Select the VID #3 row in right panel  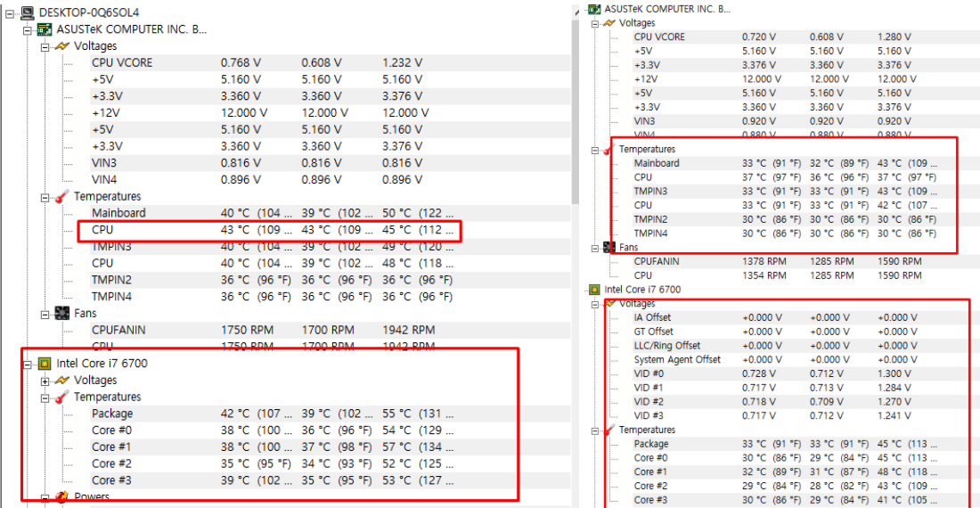coord(805,415)
